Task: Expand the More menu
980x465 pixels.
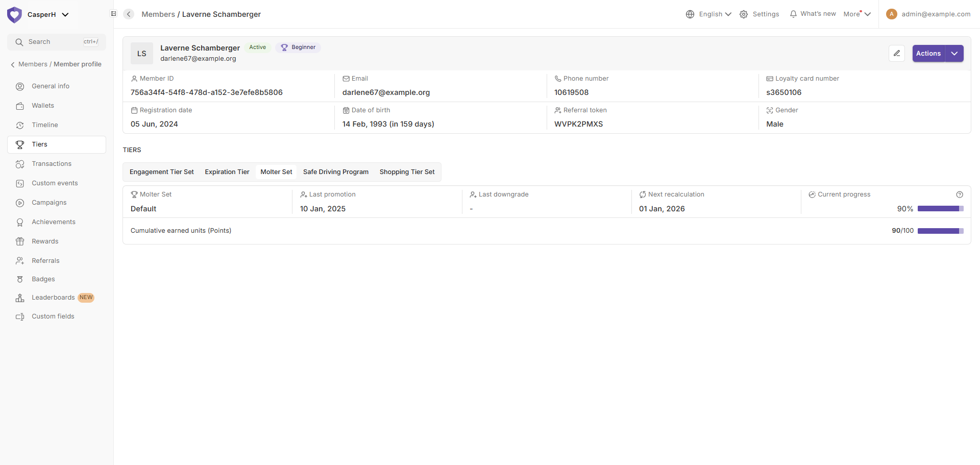Action: pos(856,14)
